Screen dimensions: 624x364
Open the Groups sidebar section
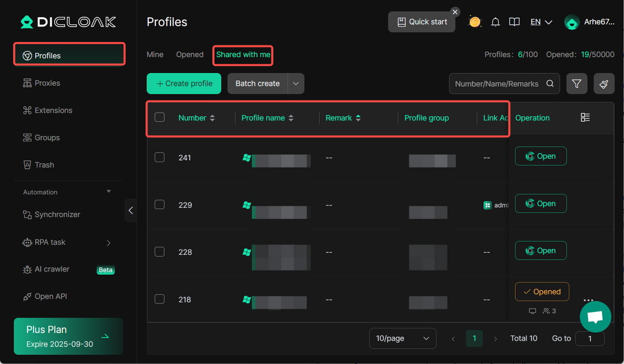(41, 137)
